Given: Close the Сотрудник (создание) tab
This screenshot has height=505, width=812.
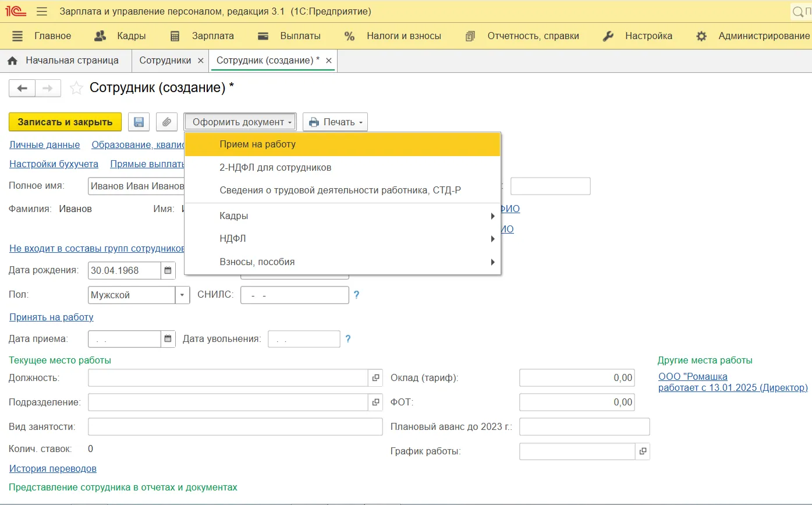Looking at the screenshot, I should click(x=329, y=61).
